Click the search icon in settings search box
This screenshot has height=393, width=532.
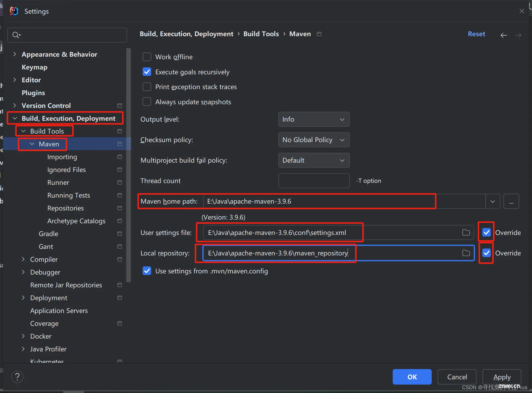16,35
